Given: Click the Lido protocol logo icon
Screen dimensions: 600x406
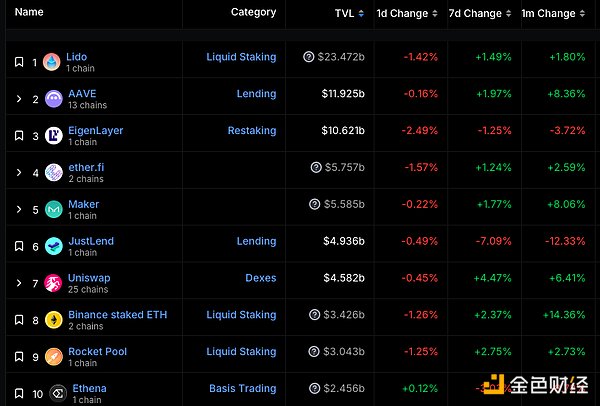Looking at the screenshot, I should (52, 62).
